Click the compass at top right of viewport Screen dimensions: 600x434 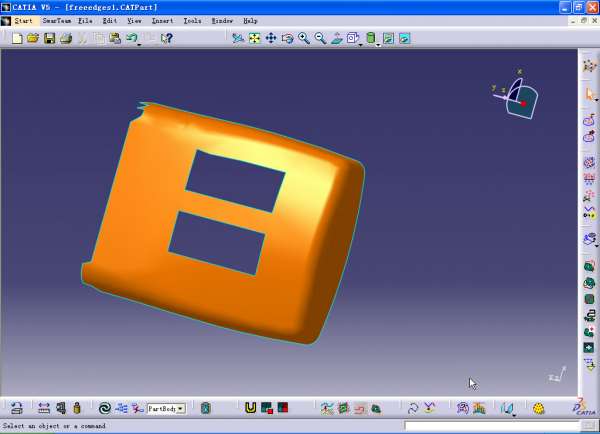(x=517, y=96)
